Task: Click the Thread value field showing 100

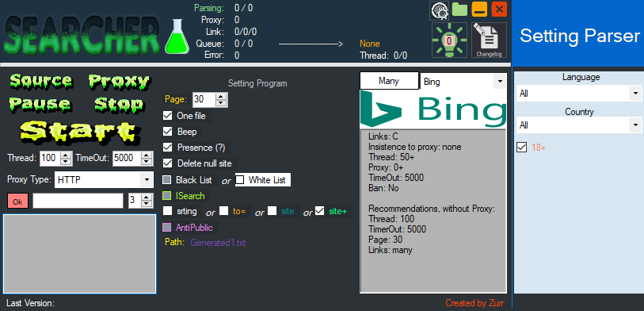Action: point(51,158)
